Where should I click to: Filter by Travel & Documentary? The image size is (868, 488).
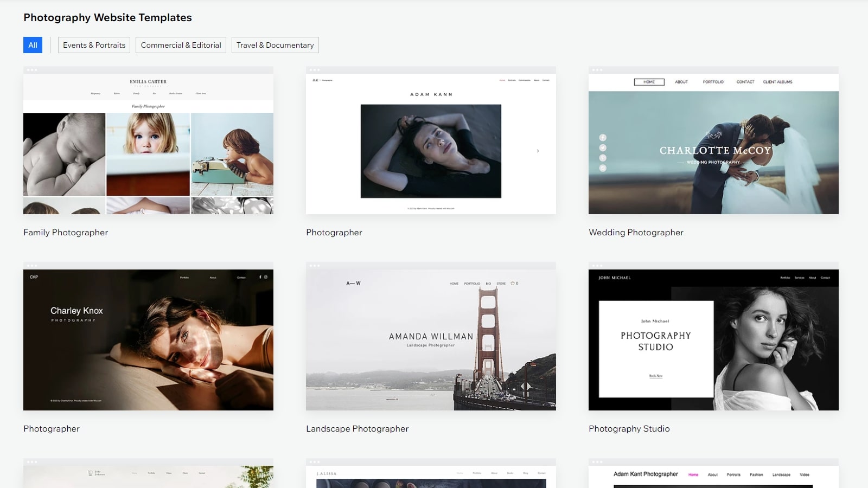click(275, 45)
